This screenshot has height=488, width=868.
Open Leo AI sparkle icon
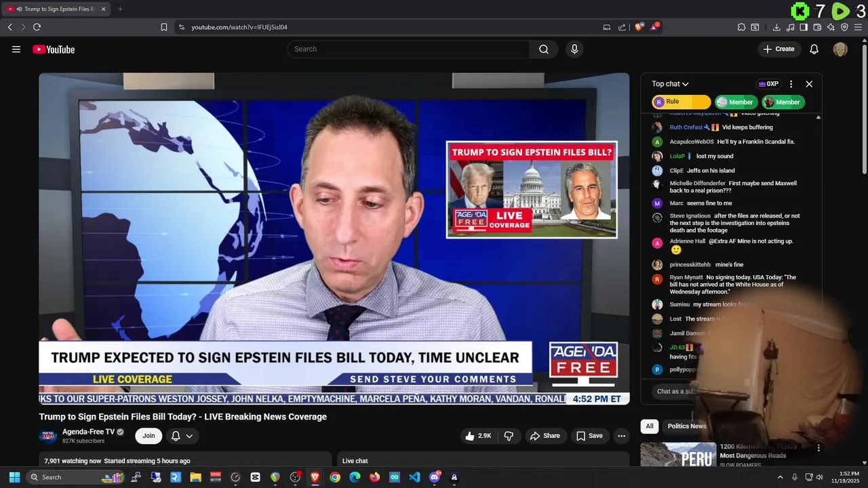pyautogui.click(x=831, y=27)
